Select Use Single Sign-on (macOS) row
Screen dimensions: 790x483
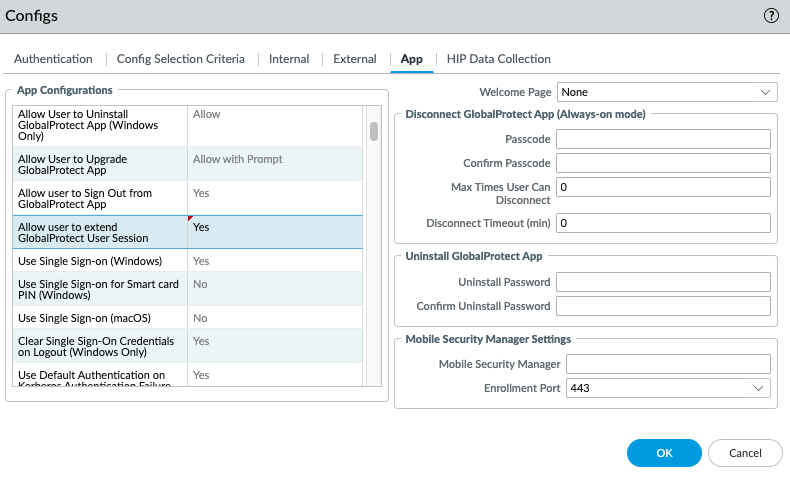(x=100, y=318)
